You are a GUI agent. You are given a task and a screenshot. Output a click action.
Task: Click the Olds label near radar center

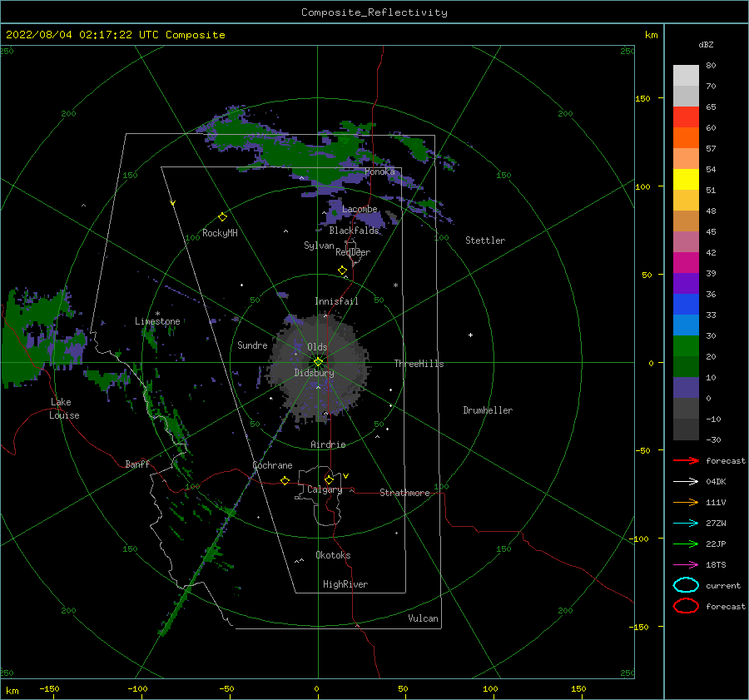(317, 347)
